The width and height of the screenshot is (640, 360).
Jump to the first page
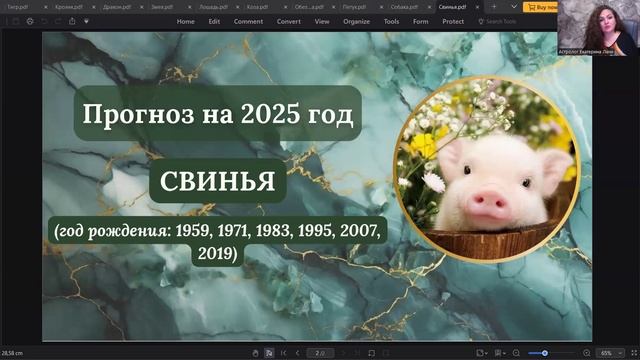pyautogui.click(x=284, y=353)
